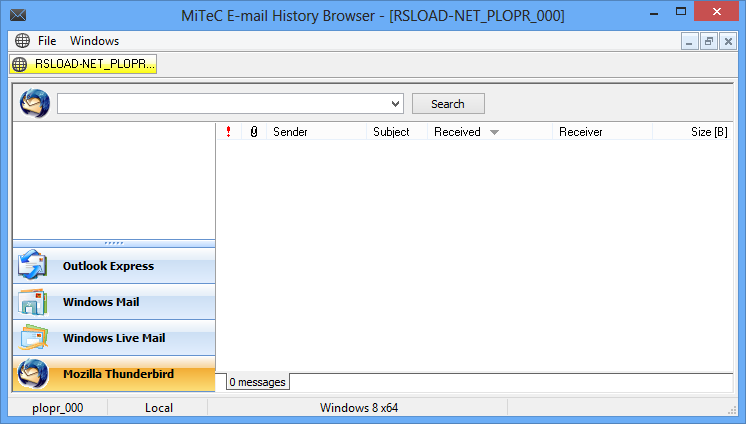Sort messages by Subject column
The height and width of the screenshot is (424, 746).
(x=397, y=132)
